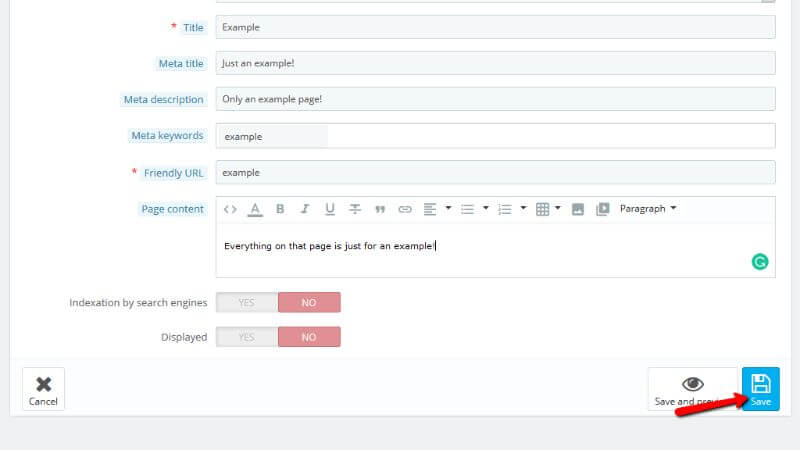Create a bulleted list

pos(467,209)
